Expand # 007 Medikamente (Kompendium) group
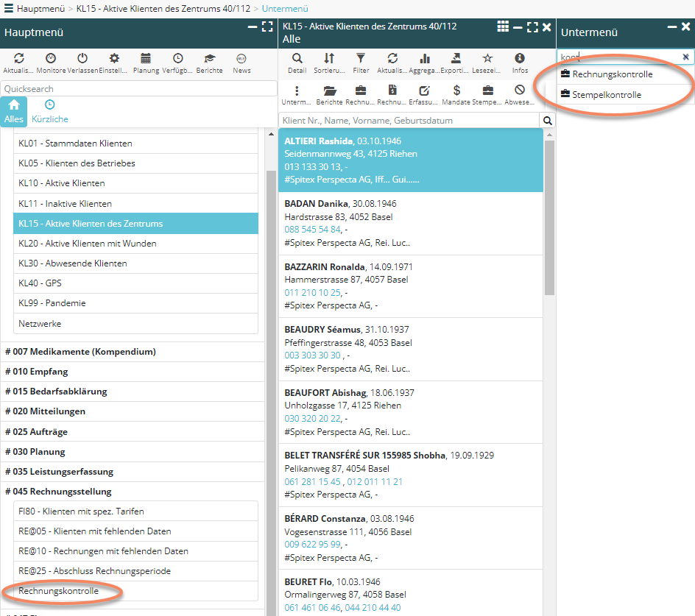The width and height of the screenshot is (695, 616). pos(80,352)
